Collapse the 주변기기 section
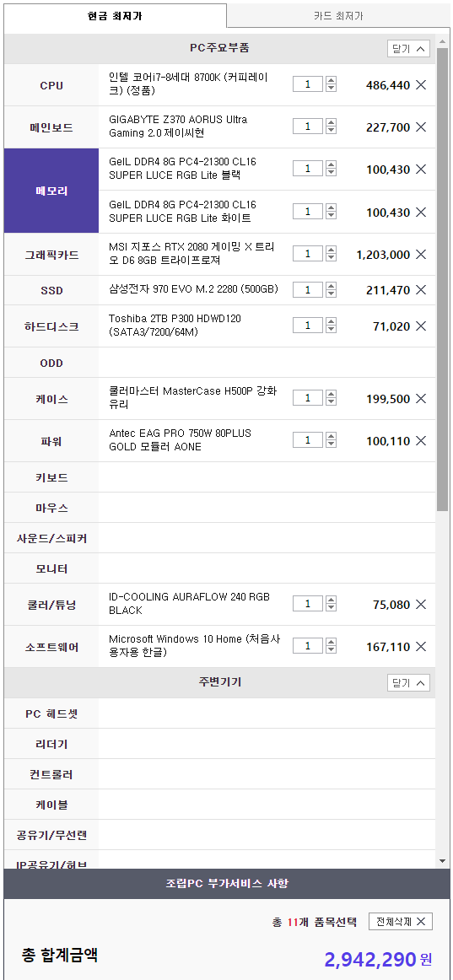This screenshot has width=453, height=980. point(408,682)
